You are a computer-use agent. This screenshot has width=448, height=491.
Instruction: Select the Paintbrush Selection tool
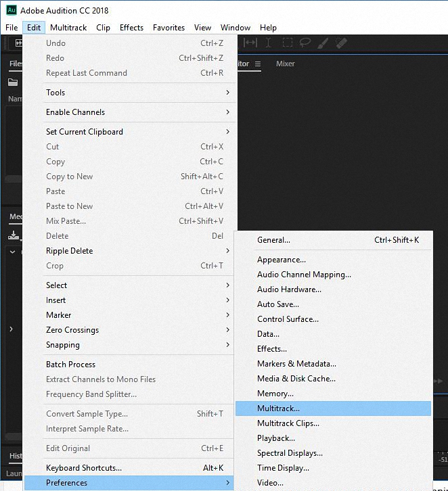[323, 43]
